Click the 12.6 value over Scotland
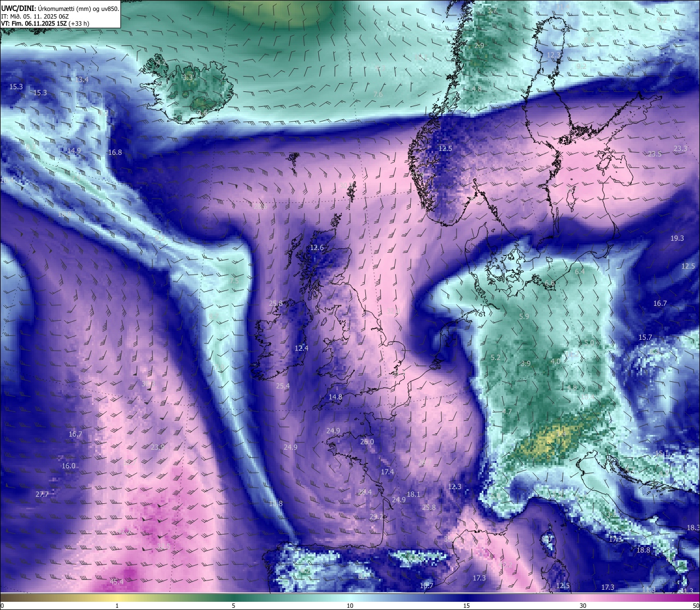Viewport: 700px width, 610px height. tap(317, 248)
